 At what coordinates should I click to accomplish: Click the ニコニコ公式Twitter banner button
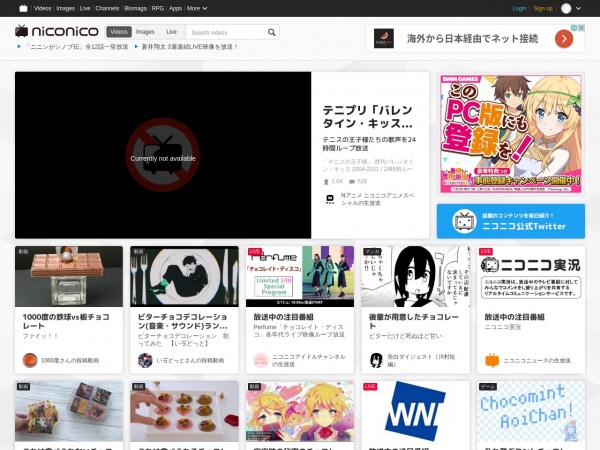(511, 221)
